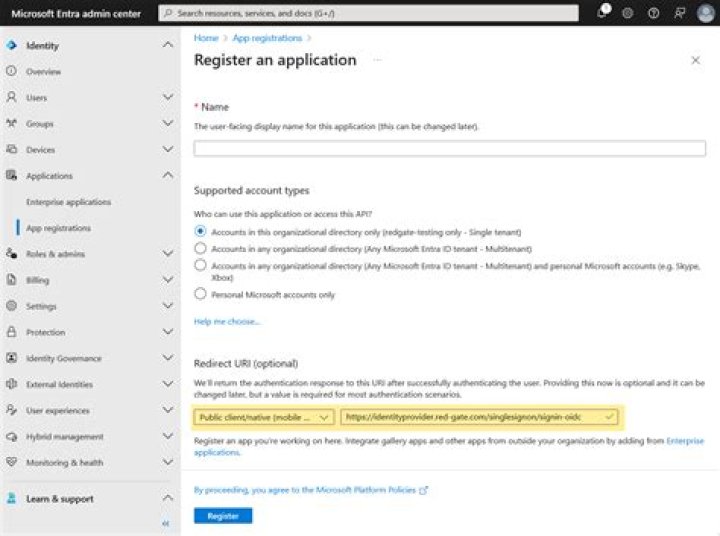Image resolution: width=720 pixels, height=536 pixels.
Task: Collapse the Applications section chevron
Action: [x=168, y=175]
